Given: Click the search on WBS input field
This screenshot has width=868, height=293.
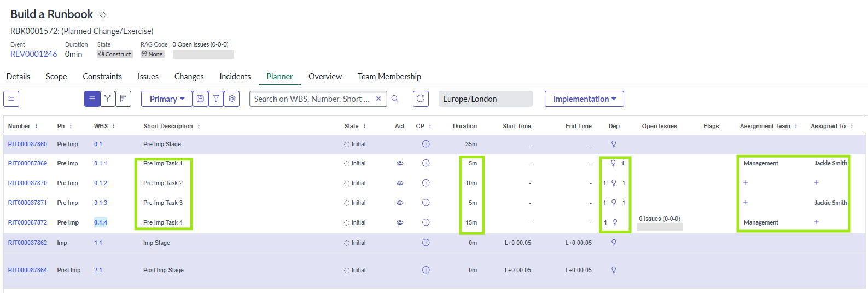Looking at the screenshot, I should [312, 99].
